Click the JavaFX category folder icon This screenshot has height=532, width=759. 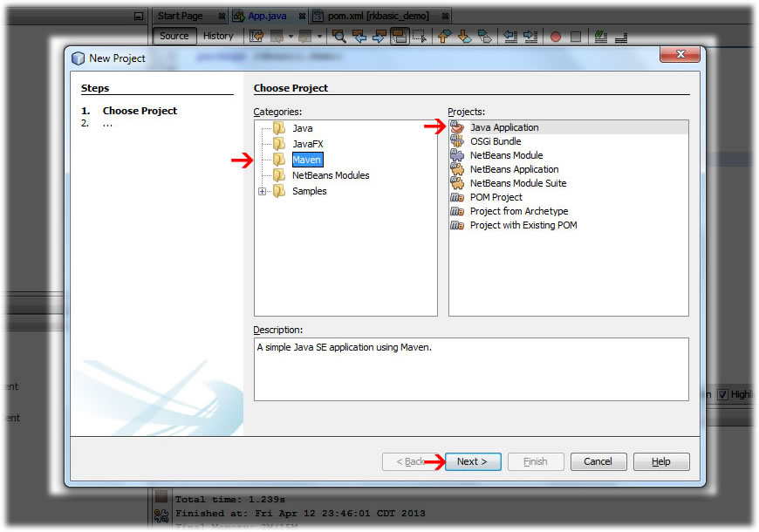click(x=279, y=144)
